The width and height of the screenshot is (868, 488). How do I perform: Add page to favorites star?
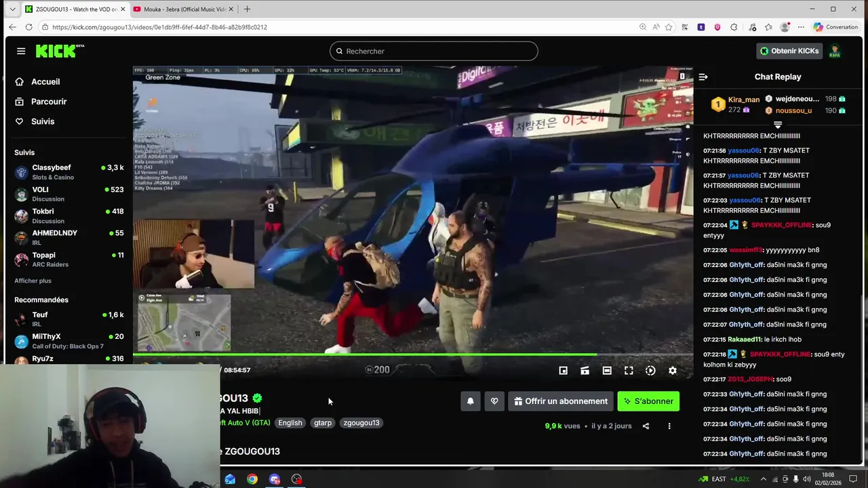point(669,27)
